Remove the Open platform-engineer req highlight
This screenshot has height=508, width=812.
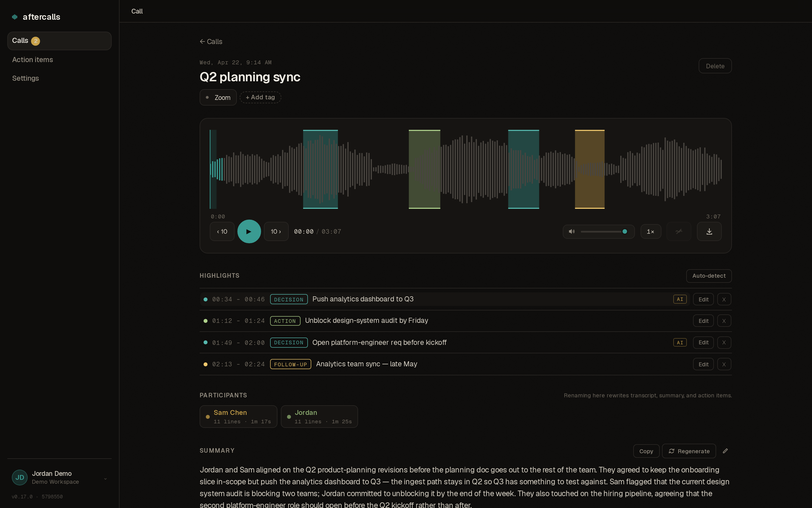coord(724,342)
